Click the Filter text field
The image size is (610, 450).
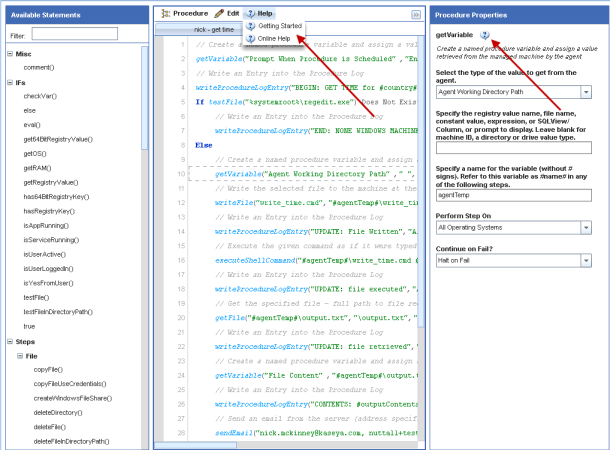tap(75, 33)
